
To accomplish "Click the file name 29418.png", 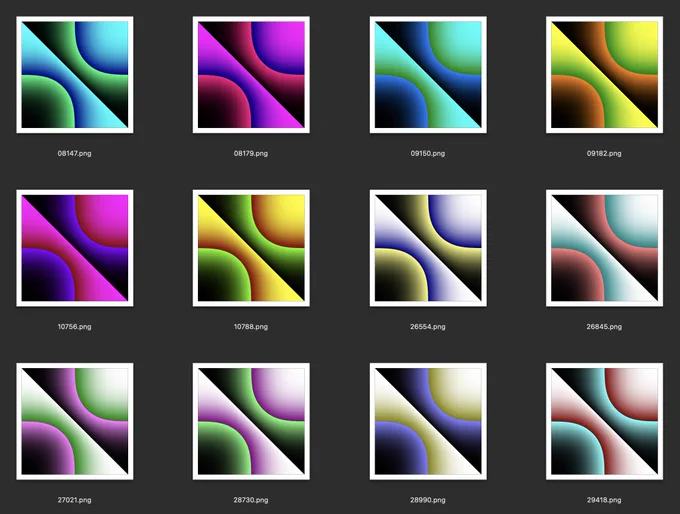I will tap(604, 500).
